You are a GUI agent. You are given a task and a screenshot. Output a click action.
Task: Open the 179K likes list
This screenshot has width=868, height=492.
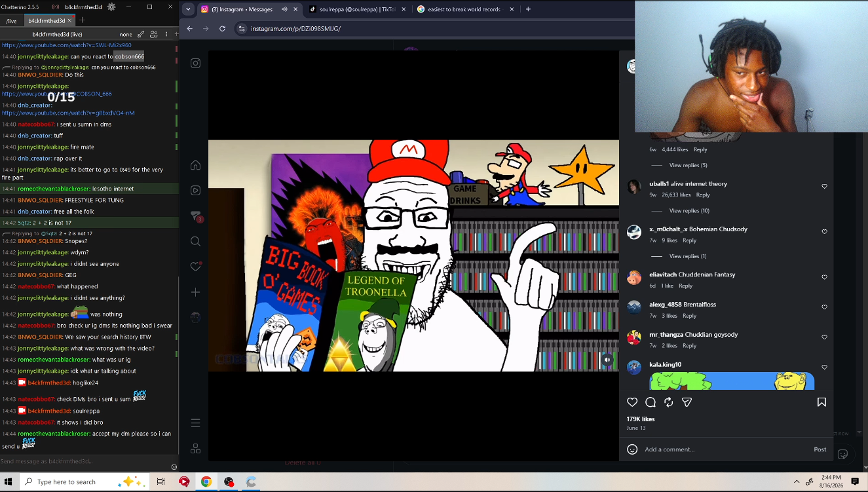[641, 419]
